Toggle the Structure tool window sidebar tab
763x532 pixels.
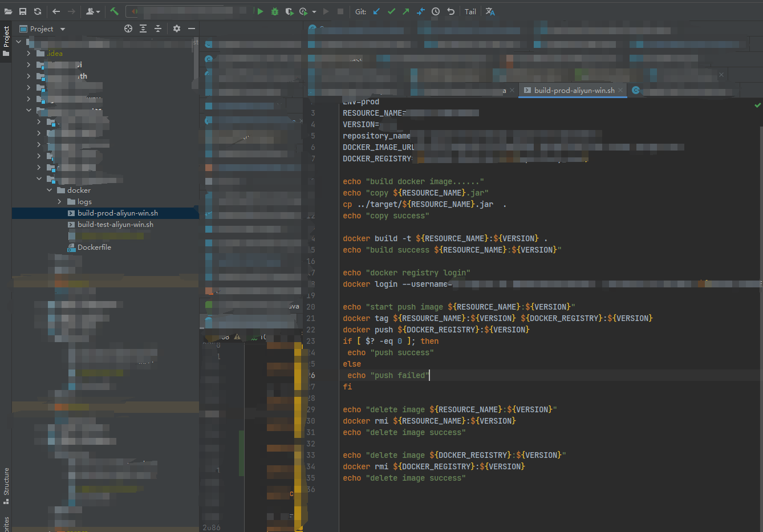point(6,486)
